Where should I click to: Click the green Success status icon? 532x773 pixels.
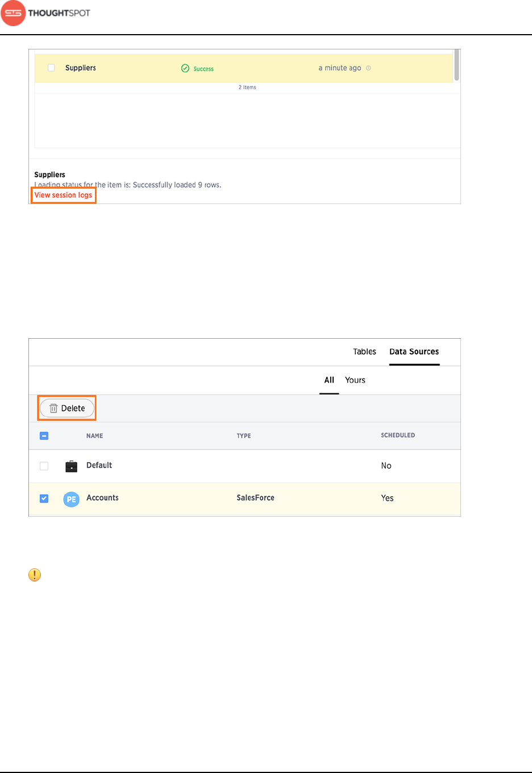[x=185, y=68]
